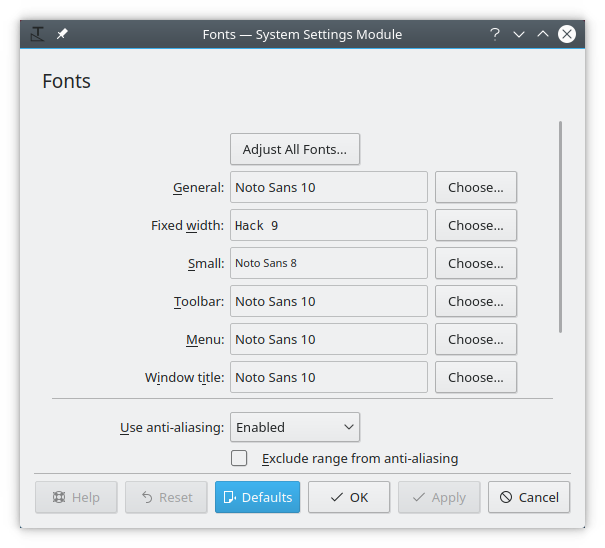Choose a new Small font
Image resolution: width=605 pixels, height=548 pixels.
(x=476, y=263)
